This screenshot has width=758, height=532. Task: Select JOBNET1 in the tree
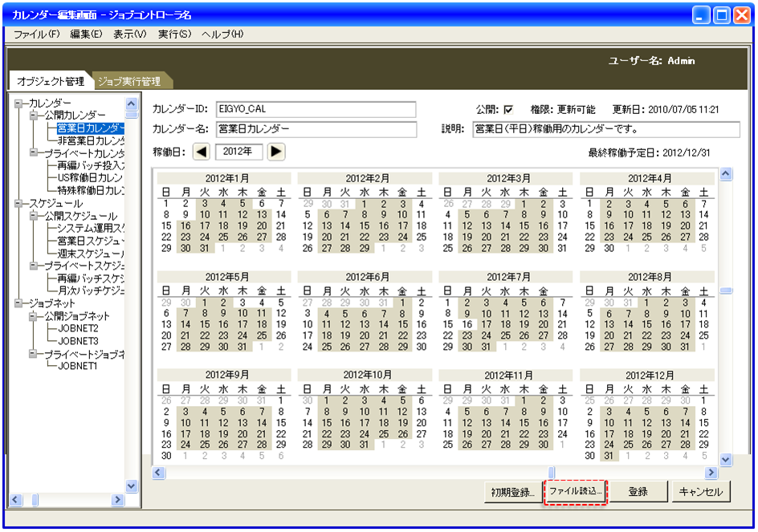tap(77, 366)
